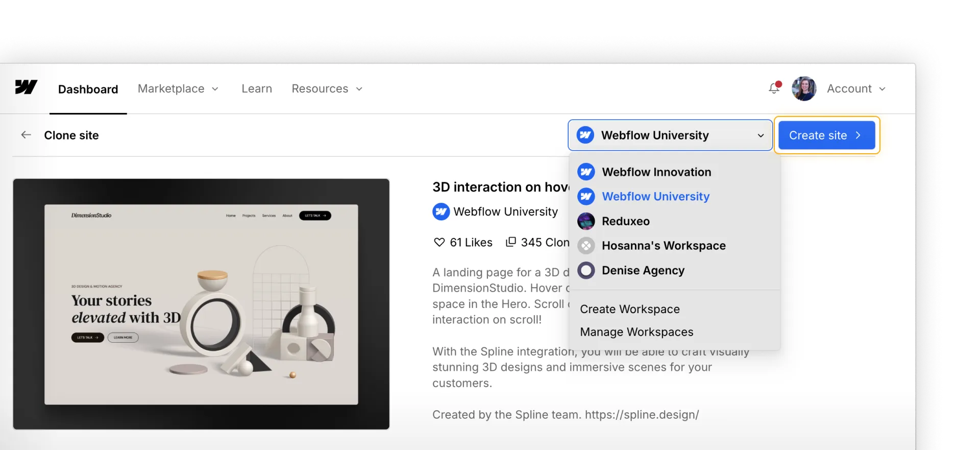Expand the Marketplace menu
This screenshot has height=450, width=980.
coord(178,89)
